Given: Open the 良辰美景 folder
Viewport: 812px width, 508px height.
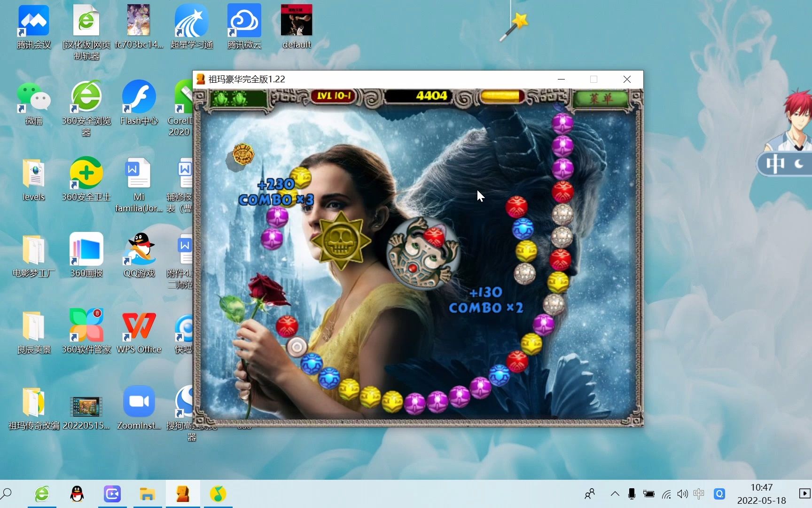Looking at the screenshot, I should tap(33, 333).
